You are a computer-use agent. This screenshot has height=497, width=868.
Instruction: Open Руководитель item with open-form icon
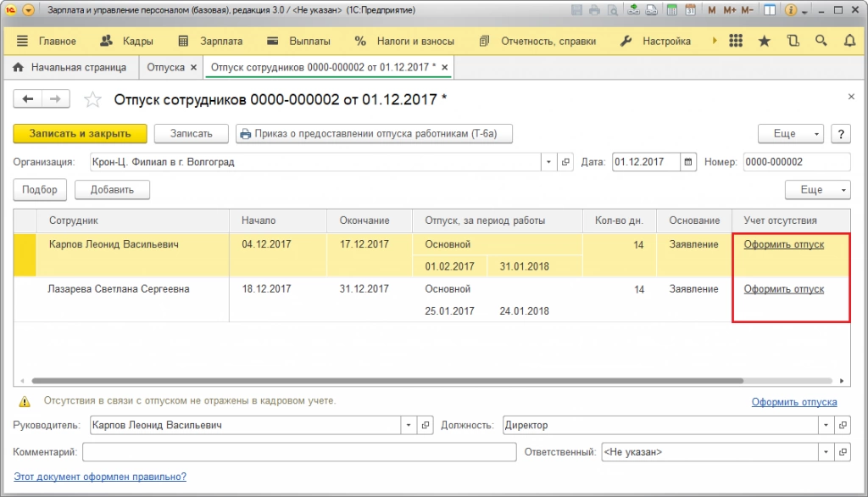(426, 425)
